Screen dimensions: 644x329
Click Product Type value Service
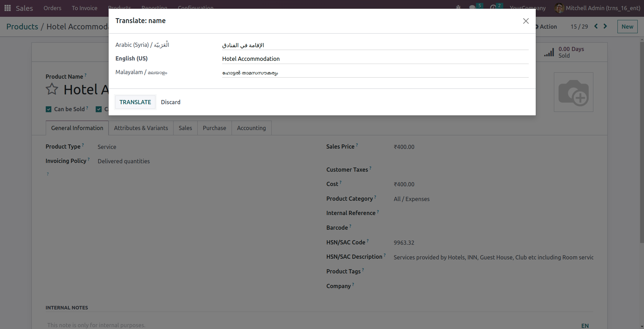(x=107, y=147)
